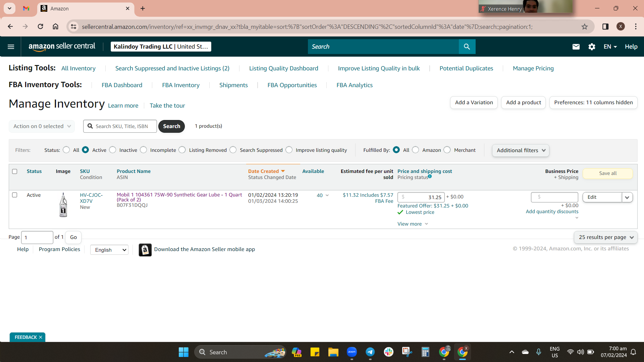Open the English footer language selector

(x=109, y=250)
